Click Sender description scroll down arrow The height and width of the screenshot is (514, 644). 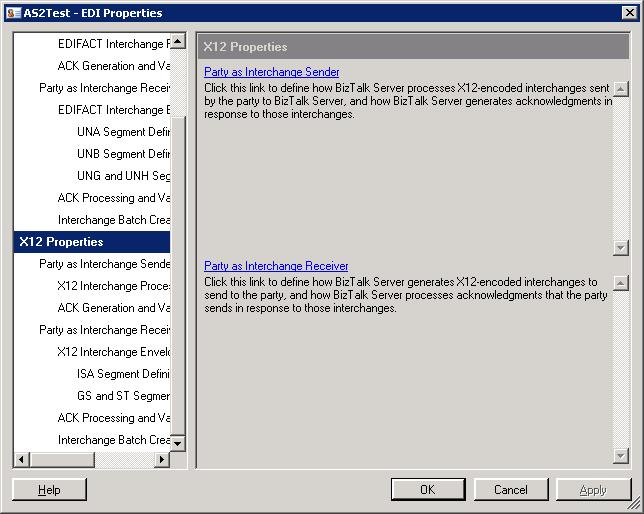pyautogui.click(x=621, y=248)
